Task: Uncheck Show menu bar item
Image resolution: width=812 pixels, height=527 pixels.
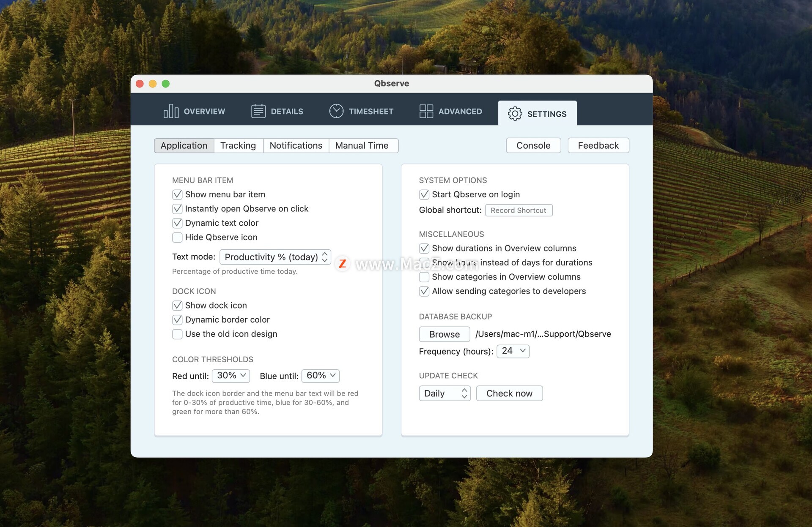Action: [x=177, y=194]
